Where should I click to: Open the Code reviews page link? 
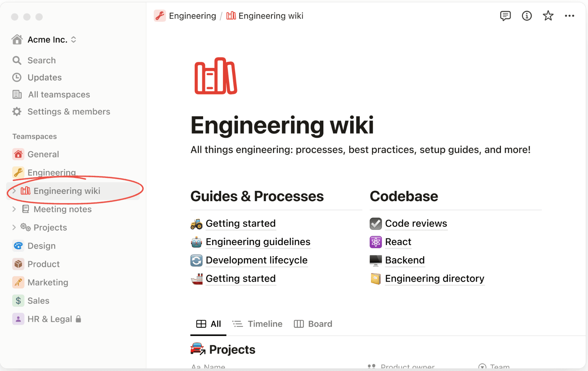[416, 224]
